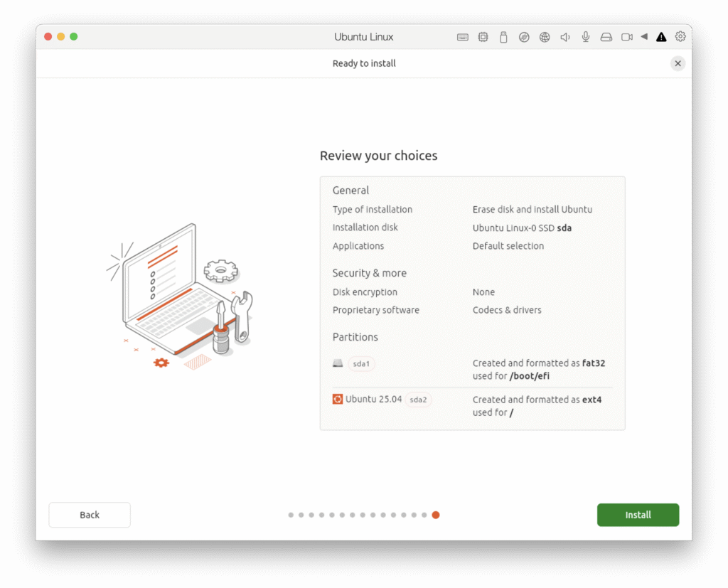Viewport: 728px width, 588px height.
Task: Click the "General" section heading
Action: [x=350, y=191]
